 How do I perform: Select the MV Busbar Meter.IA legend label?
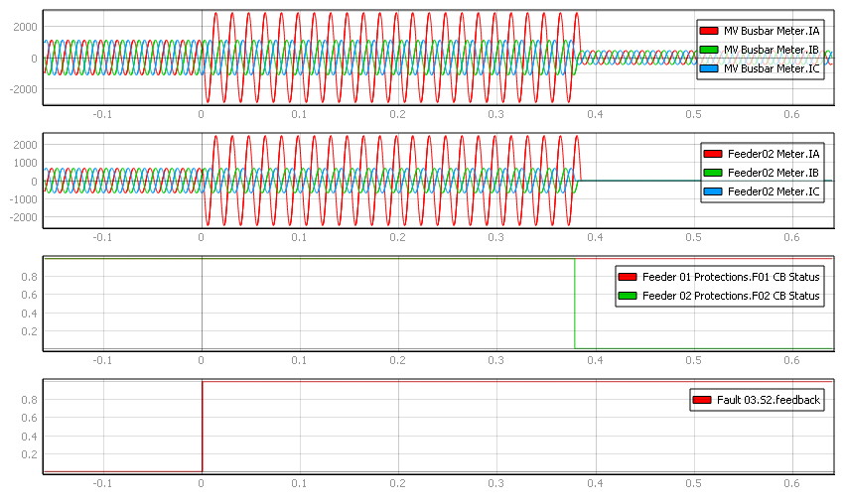771,31
